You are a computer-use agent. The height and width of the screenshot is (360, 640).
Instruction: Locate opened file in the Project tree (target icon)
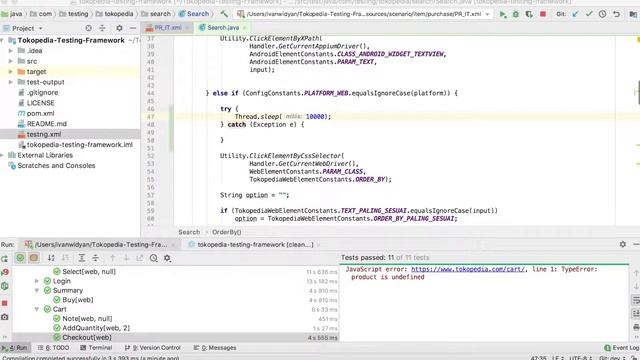(89, 28)
